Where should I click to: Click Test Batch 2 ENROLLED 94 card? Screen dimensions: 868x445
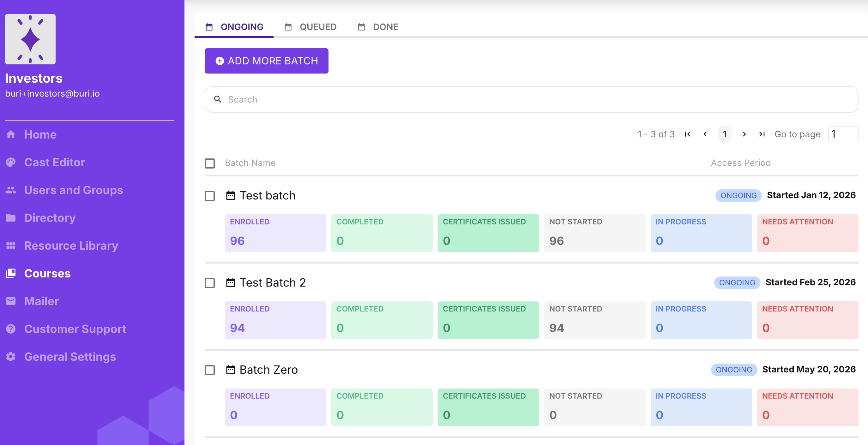(x=276, y=320)
